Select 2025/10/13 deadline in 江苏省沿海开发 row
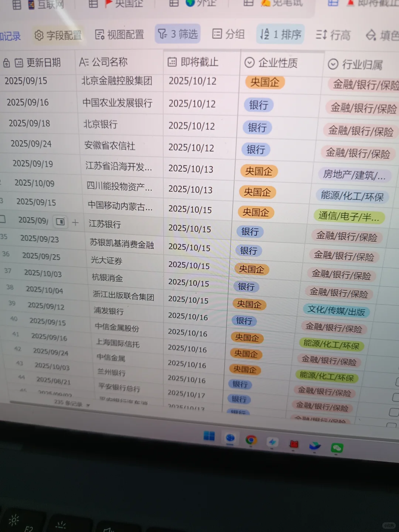The image size is (399, 532). pos(191,168)
